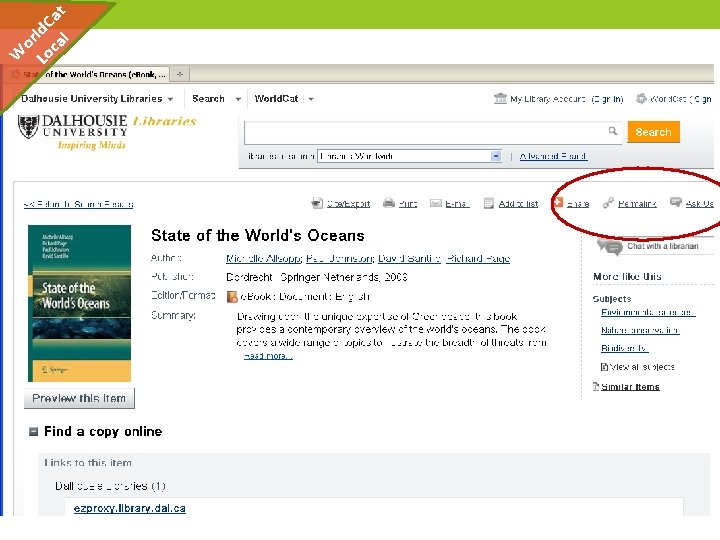Open author Paul Johnston link
The height and width of the screenshot is (540, 720).
coord(340,259)
